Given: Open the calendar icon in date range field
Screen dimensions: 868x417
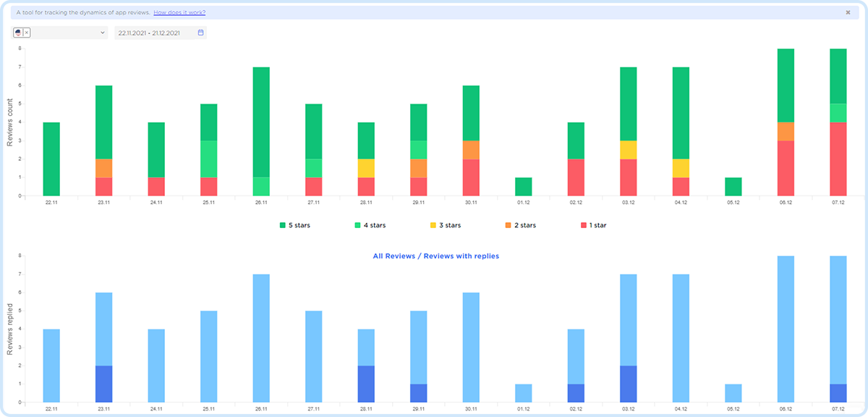Looking at the screenshot, I should coord(201,33).
